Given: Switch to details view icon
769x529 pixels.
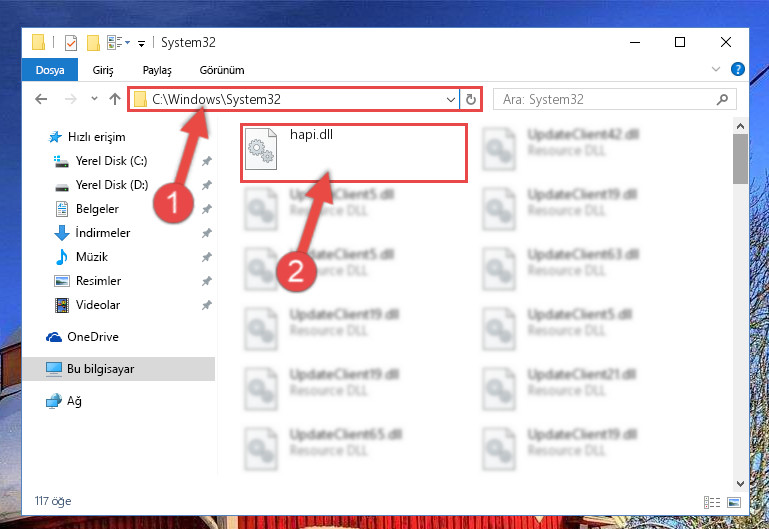Looking at the screenshot, I should [712, 502].
